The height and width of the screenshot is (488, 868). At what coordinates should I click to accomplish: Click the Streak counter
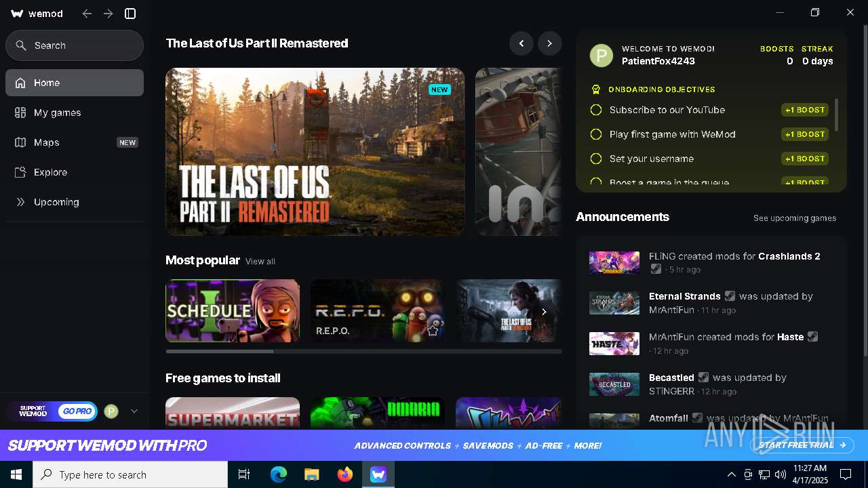click(x=817, y=55)
